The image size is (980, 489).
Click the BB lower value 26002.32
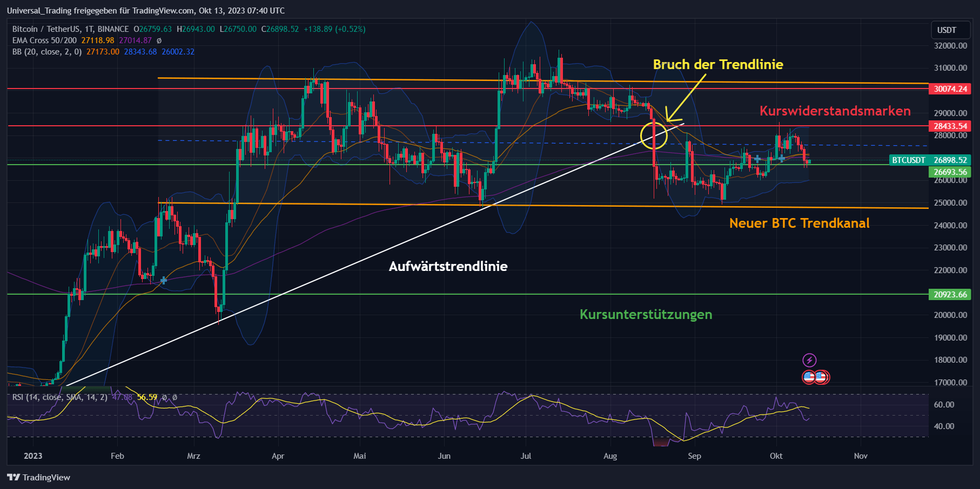click(178, 52)
